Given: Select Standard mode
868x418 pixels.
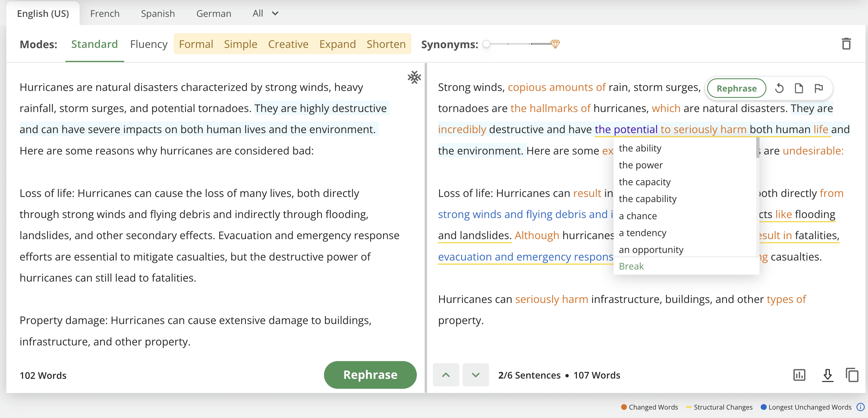Looking at the screenshot, I should [x=94, y=44].
